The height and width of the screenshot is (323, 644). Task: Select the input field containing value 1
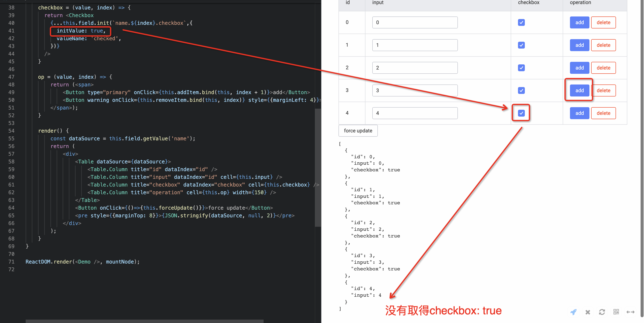tap(414, 45)
